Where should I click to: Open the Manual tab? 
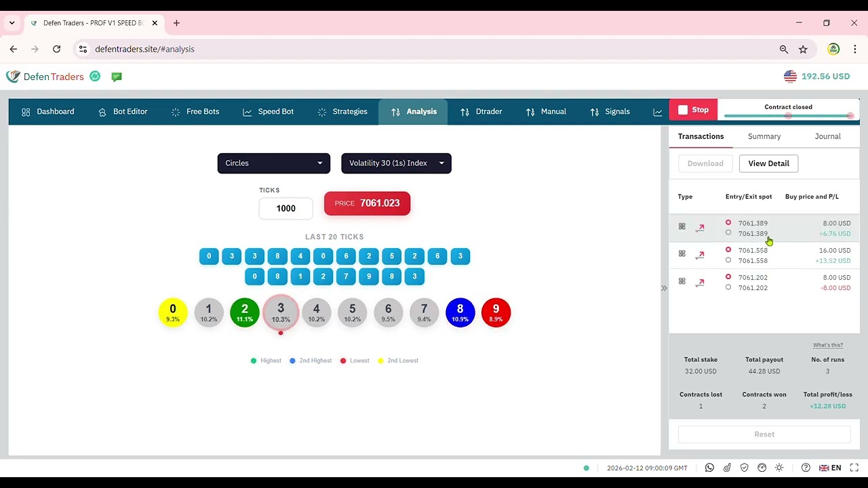(546, 112)
